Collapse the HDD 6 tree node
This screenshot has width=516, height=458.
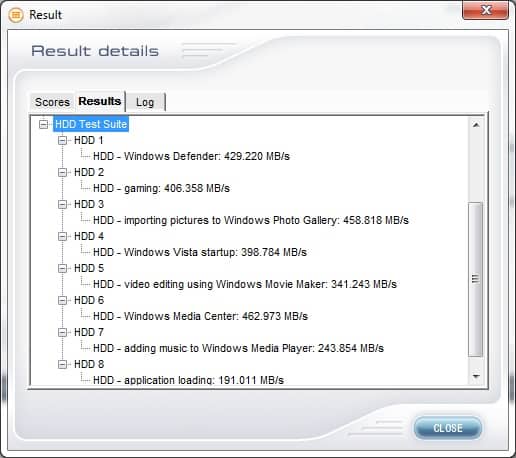click(x=62, y=300)
